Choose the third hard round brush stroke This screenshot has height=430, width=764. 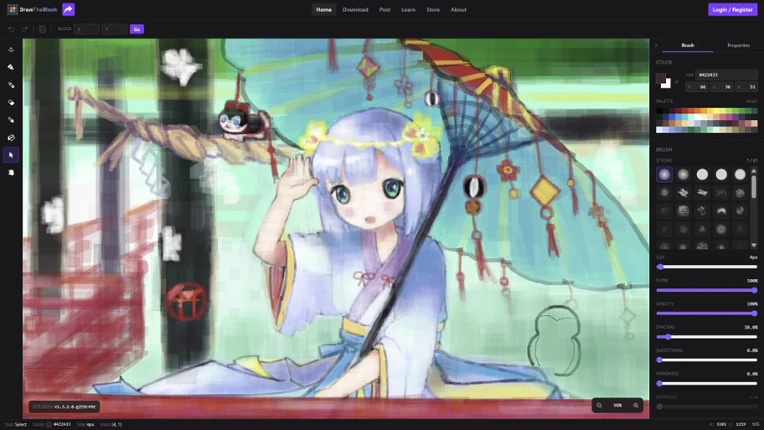(x=702, y=174)
